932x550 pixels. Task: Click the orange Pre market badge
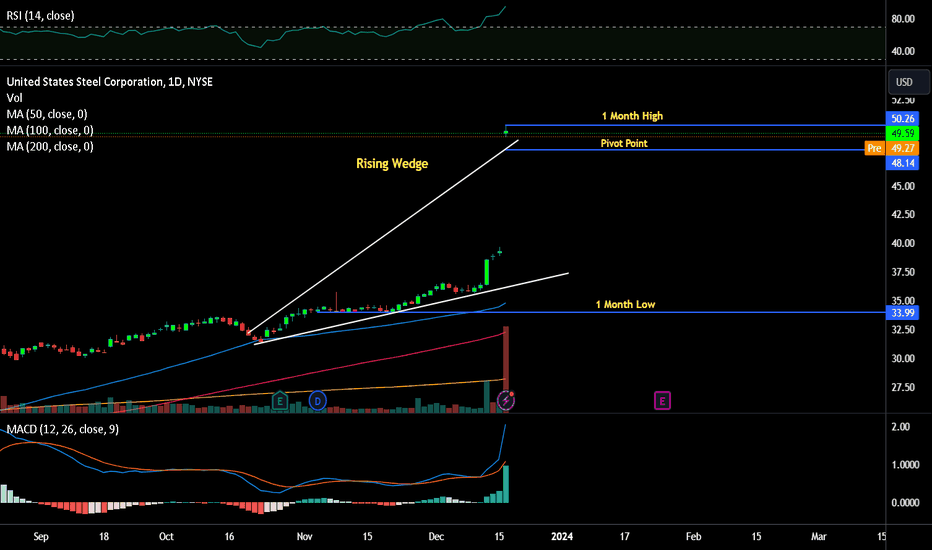[874, 148]
